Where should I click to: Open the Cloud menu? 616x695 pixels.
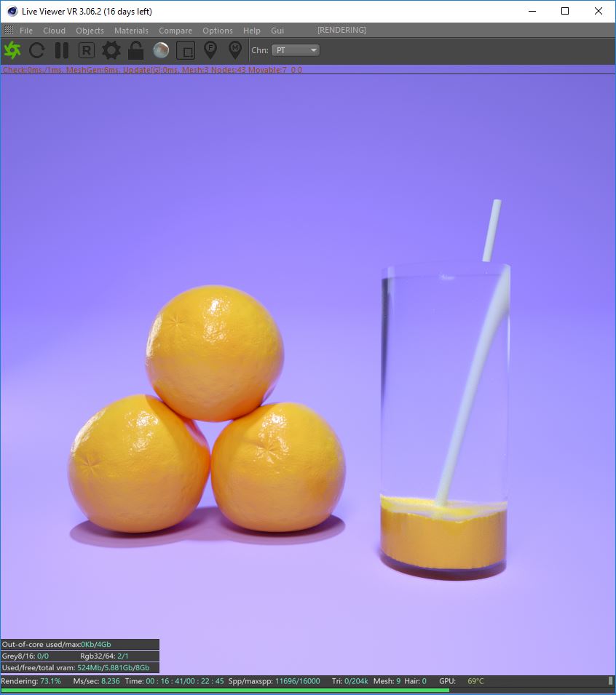tap(54, 31)
